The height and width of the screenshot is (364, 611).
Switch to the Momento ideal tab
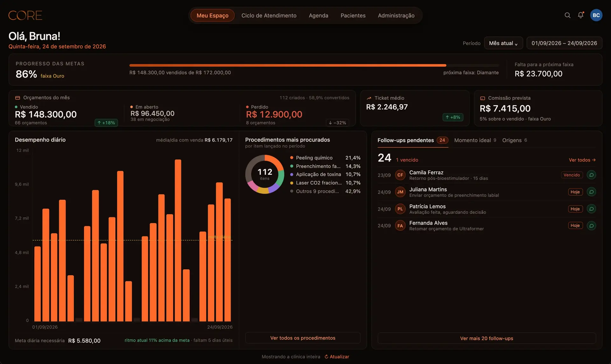[x=475, y=140]
